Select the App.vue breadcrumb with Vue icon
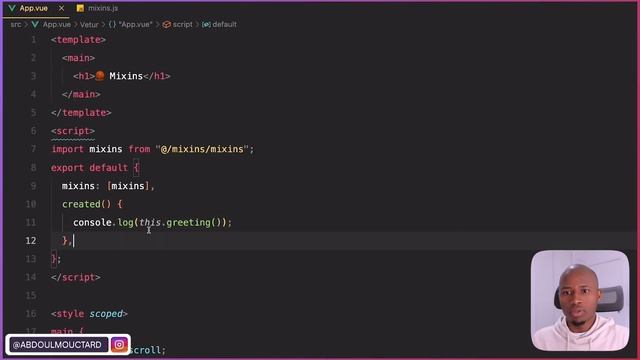Image resolution: width=640 pixels, height=360 pixels. click(x=51, y=24)
